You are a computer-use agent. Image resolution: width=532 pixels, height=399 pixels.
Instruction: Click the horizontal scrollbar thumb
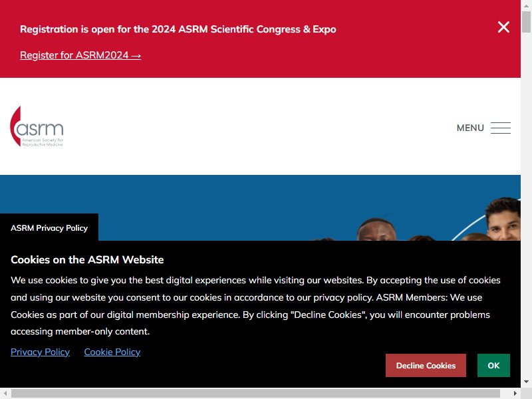click(255, 394)
